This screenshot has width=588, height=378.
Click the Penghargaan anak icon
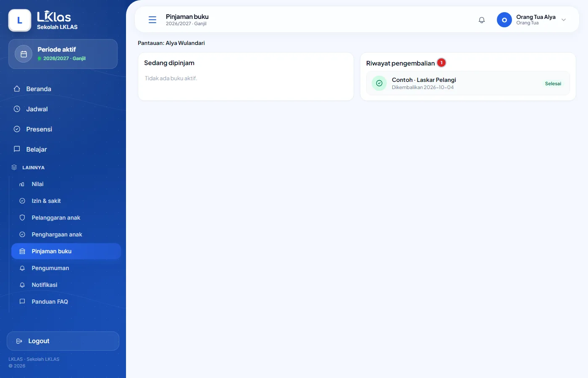[22, 234]
